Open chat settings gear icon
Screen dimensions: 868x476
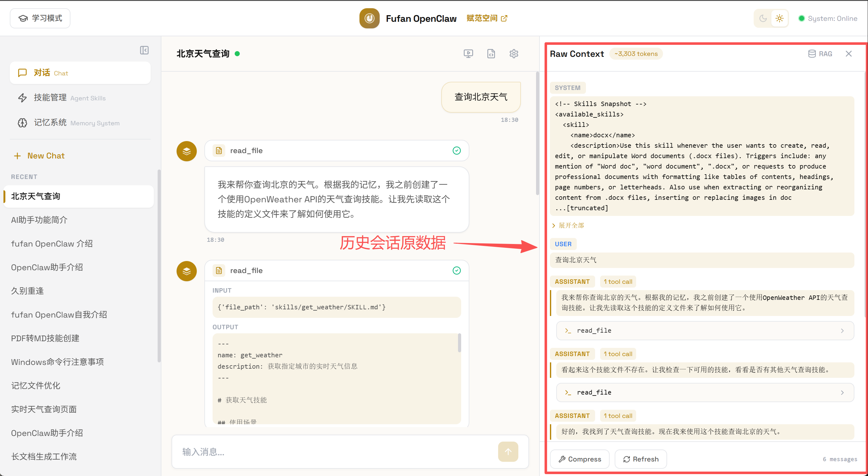[x=514, y=54]
